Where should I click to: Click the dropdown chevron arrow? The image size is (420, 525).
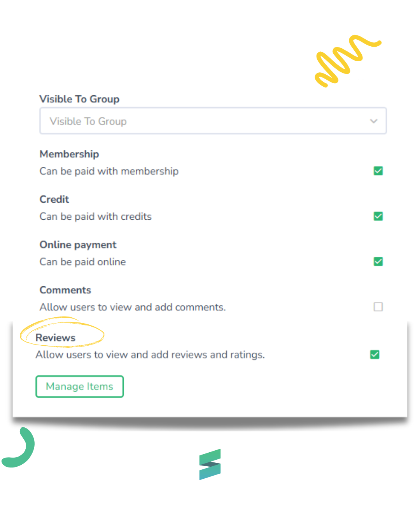tap(373, 121)
